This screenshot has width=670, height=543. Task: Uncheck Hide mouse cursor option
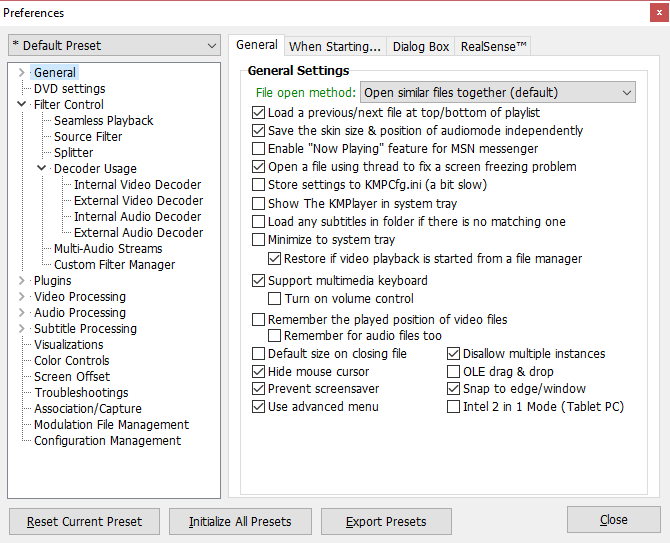pyautogui.click(x=259, y=371)
